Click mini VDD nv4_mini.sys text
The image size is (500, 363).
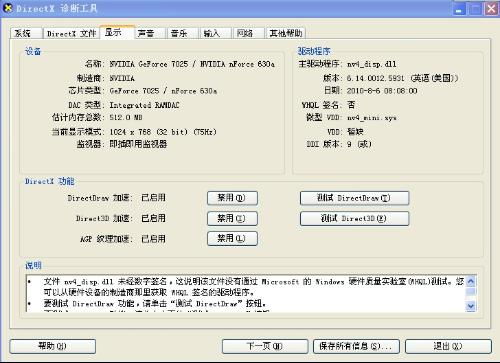[x=372, y=118]
